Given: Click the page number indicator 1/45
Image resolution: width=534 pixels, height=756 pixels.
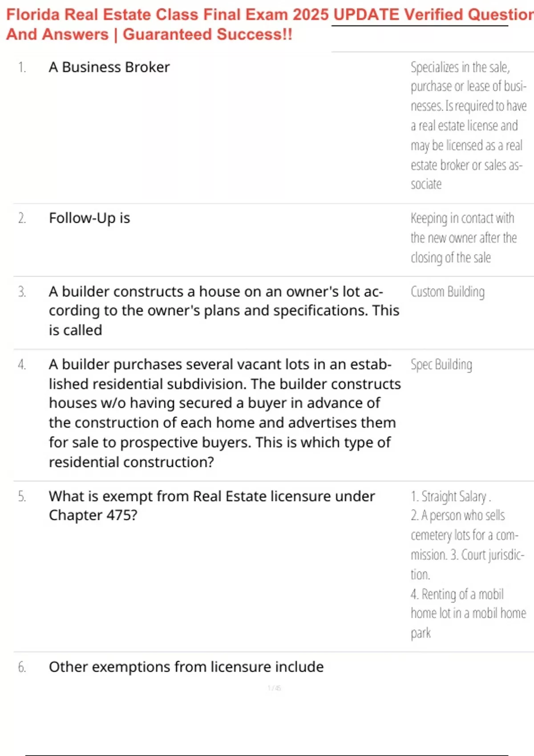Looking at the screenshot, I should point(274,688).
